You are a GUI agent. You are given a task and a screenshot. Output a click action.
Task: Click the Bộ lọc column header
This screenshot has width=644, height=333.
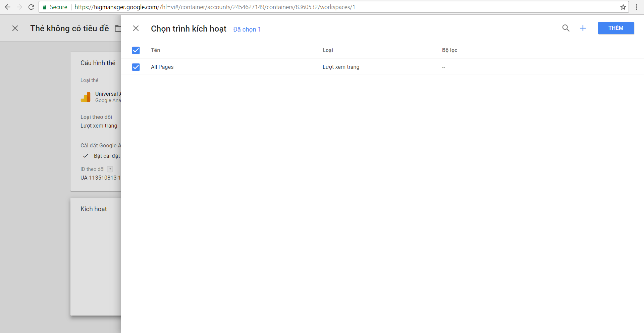[449, 50]
